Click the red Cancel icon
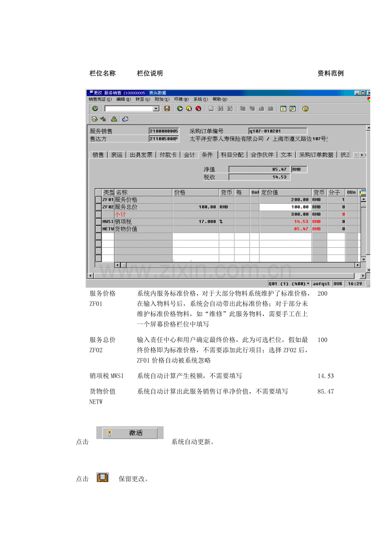Screen dimensions: 392x555 click(x=199, y=109)
